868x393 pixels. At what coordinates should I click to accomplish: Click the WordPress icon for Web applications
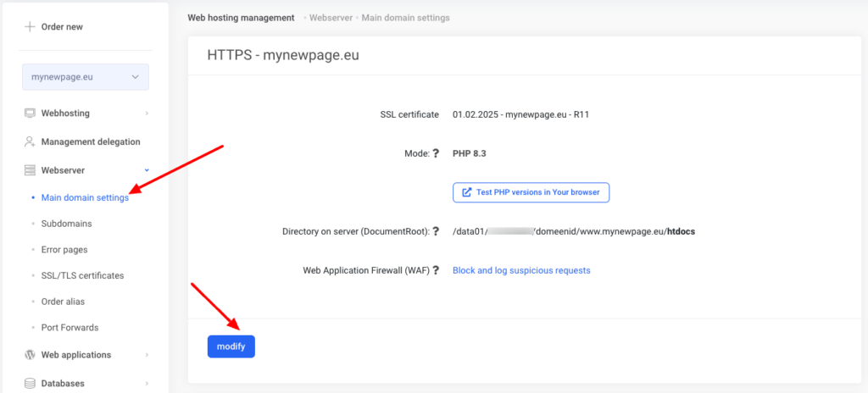30,355
